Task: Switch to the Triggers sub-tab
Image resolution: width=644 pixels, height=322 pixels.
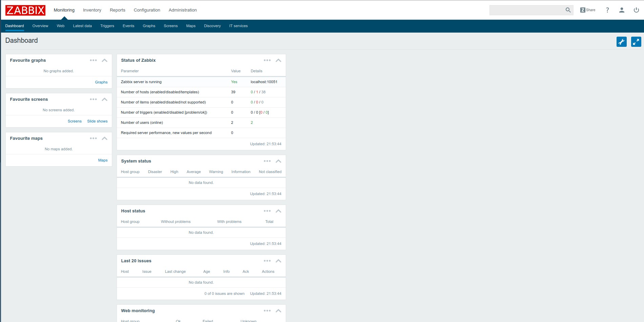Action: [x=107, y=26]
